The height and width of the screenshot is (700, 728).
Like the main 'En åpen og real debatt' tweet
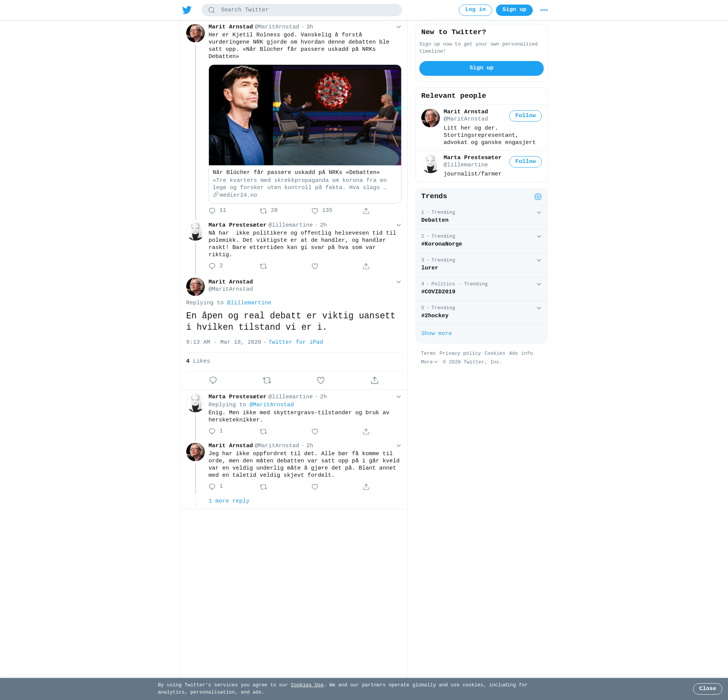point(321,380)
